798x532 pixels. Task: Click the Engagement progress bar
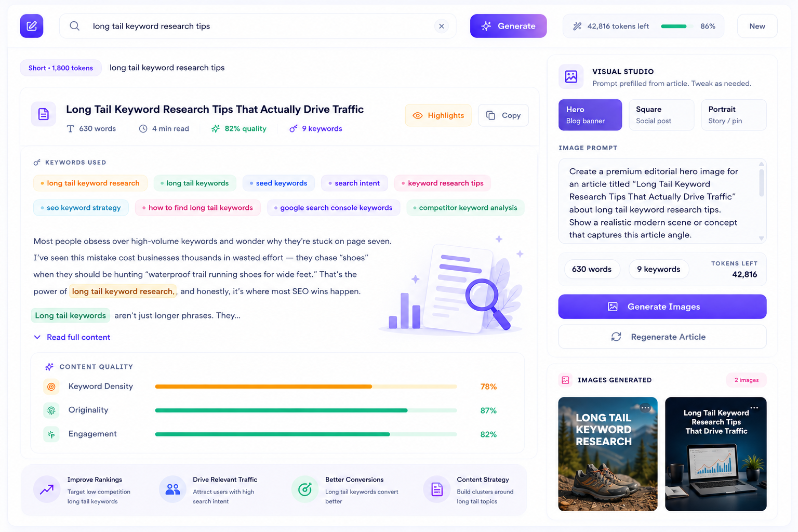click(x=306, y=434)
